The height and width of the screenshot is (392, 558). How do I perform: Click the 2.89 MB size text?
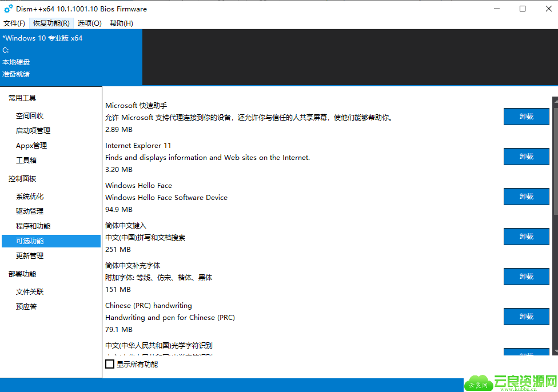point(119,130)
